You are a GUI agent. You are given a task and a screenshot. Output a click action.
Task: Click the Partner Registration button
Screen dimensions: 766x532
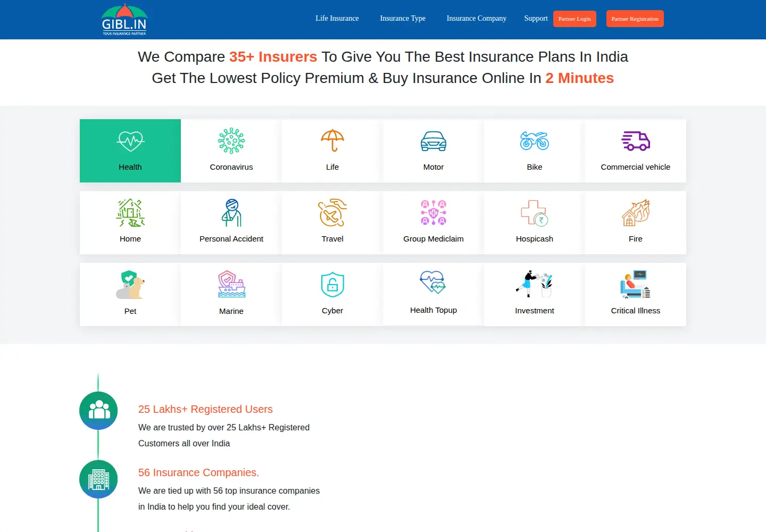(x=635, y=19)
